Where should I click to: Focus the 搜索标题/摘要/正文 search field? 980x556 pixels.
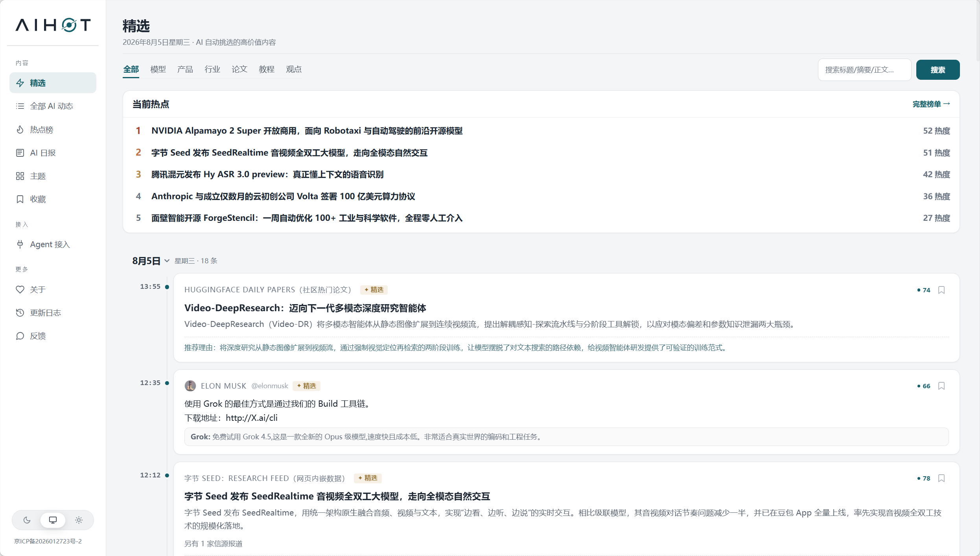(x=864, y=70)
